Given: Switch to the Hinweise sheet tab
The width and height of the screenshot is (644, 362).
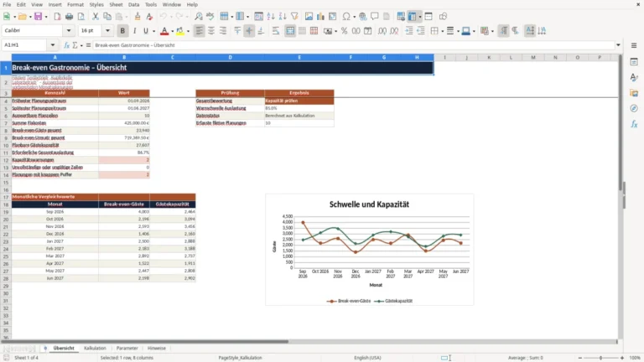Looking at the screenshot, I should pyautogui.click(x=157, y=348).
